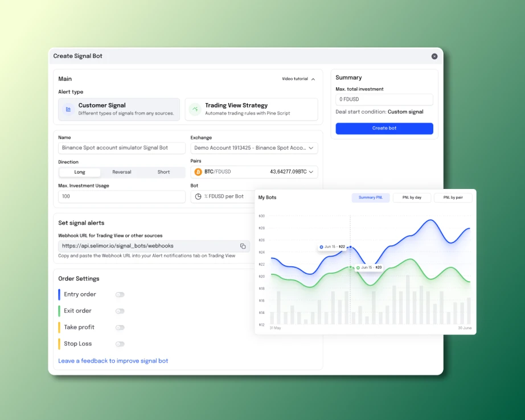This screenshot has height=420, width=525.
Task: Click the Trading View Strategy icon
Action: click(195, 109)
